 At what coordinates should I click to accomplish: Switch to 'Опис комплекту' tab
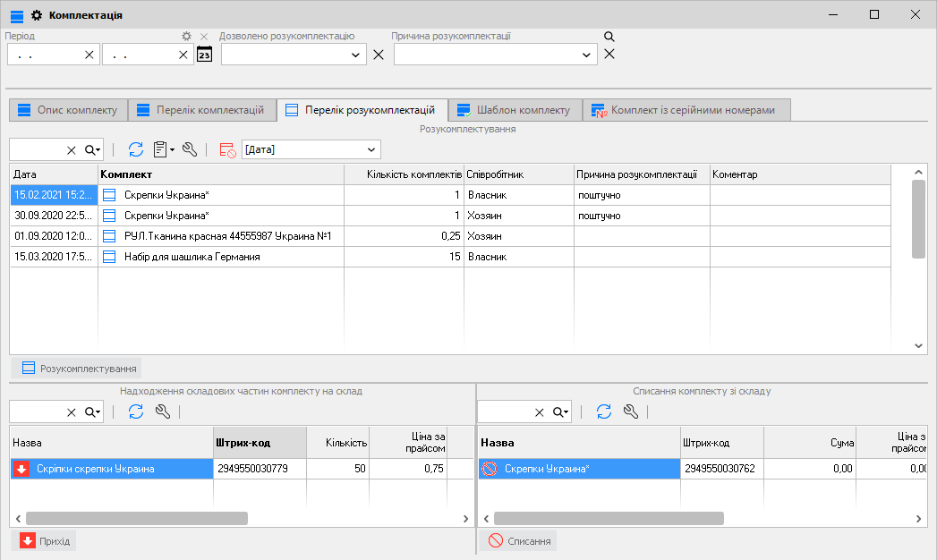[x=68, y=110]
